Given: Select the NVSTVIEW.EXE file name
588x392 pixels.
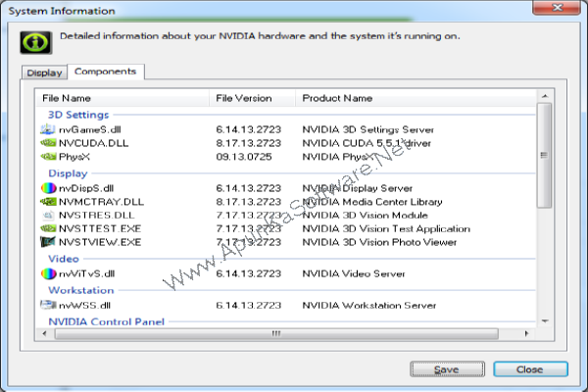Looking at the screenshot, I should point(100,242).
